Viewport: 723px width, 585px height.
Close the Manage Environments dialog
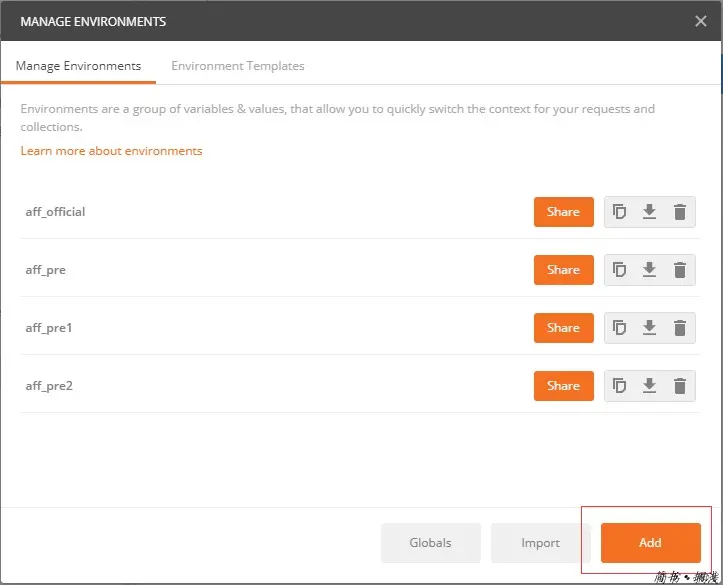click(700, 21)
